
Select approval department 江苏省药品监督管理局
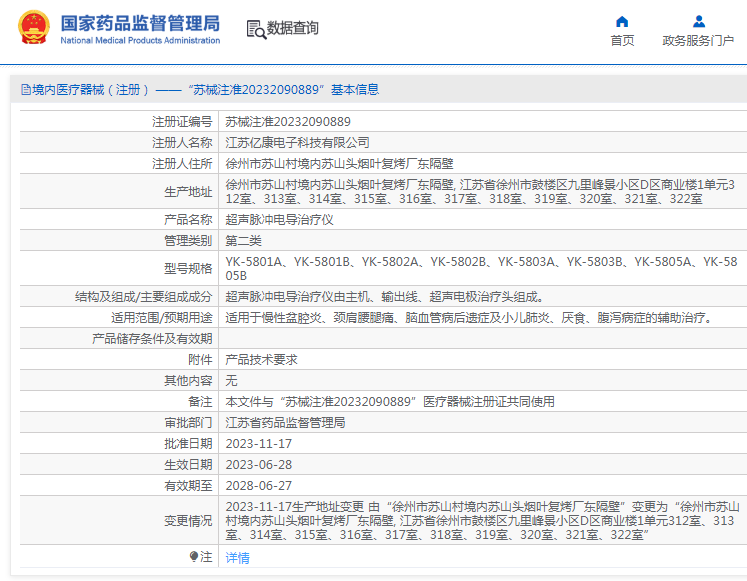285,422
